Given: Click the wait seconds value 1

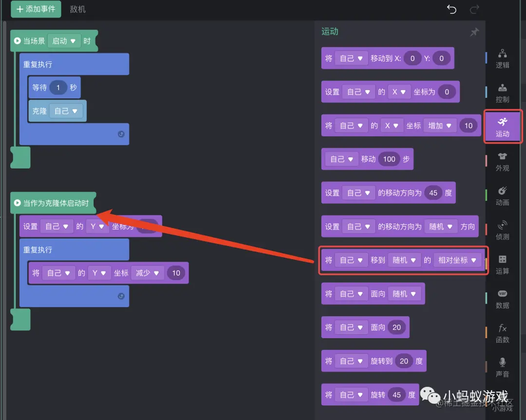Looking at the screenshot, I should coord(58,88).
